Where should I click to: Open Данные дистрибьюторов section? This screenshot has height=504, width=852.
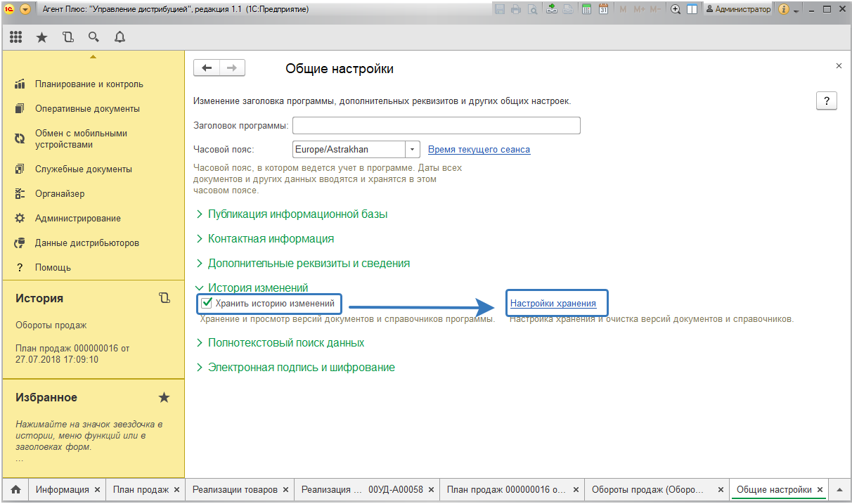[87, 243]
